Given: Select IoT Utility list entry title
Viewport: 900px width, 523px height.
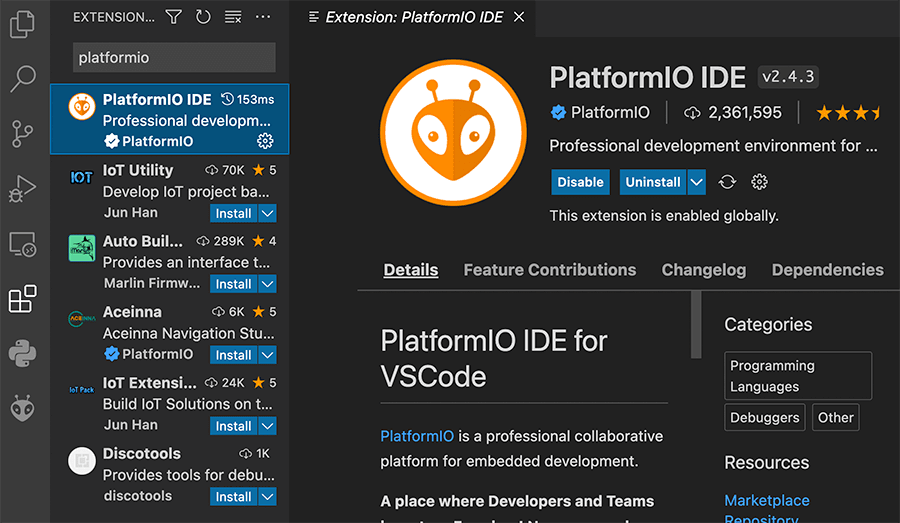Looking at the screenshot, I should point(138,170).
